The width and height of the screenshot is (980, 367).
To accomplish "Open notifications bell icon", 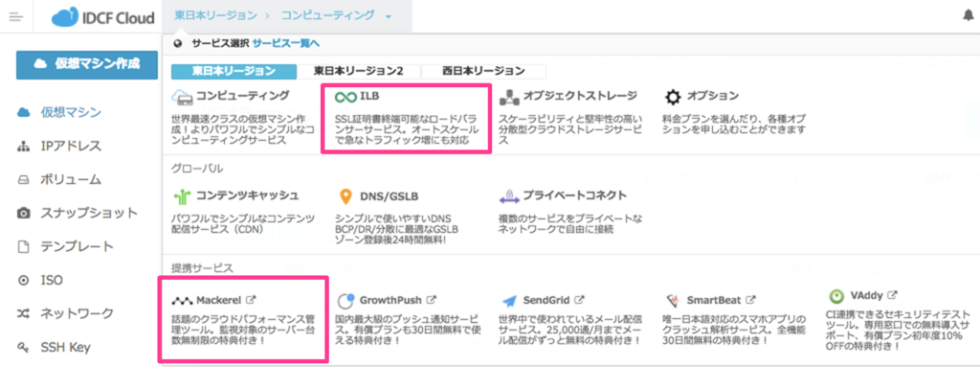I will tap(969, 15).
